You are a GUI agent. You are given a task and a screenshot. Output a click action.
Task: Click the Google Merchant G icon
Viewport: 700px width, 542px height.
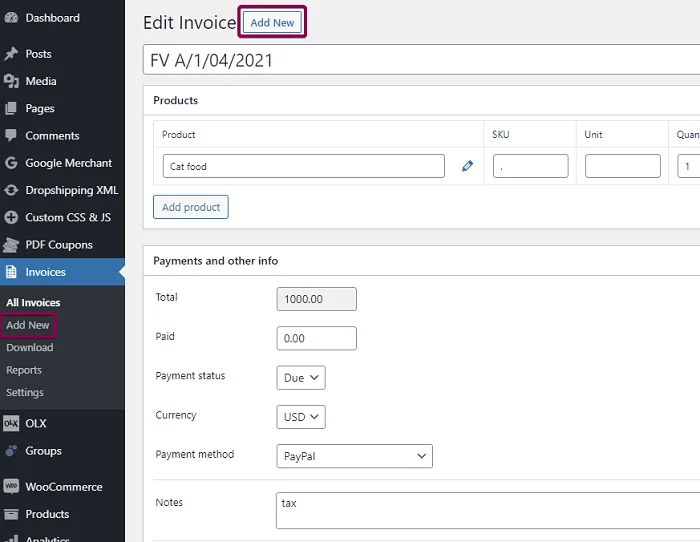(x=11, y=163)
